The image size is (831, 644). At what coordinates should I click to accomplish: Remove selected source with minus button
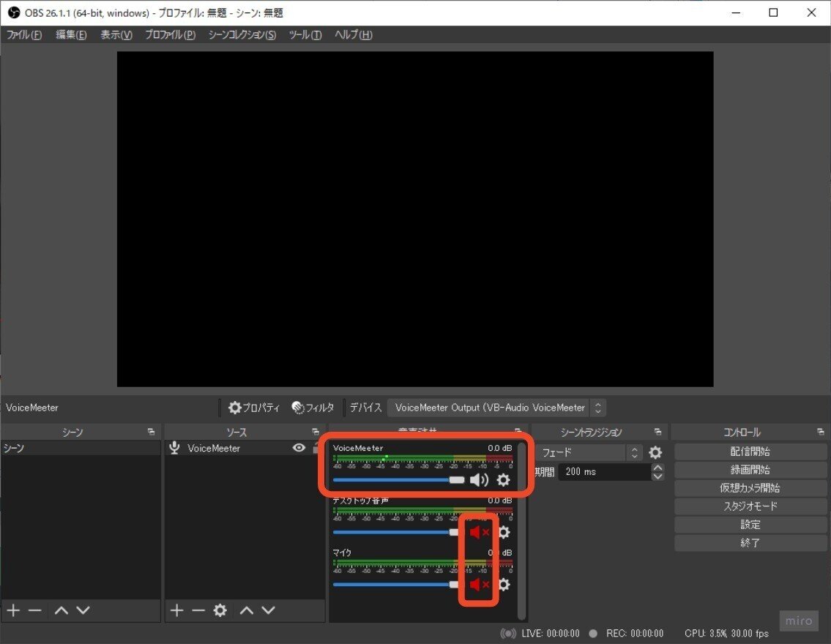pos(198,610)
